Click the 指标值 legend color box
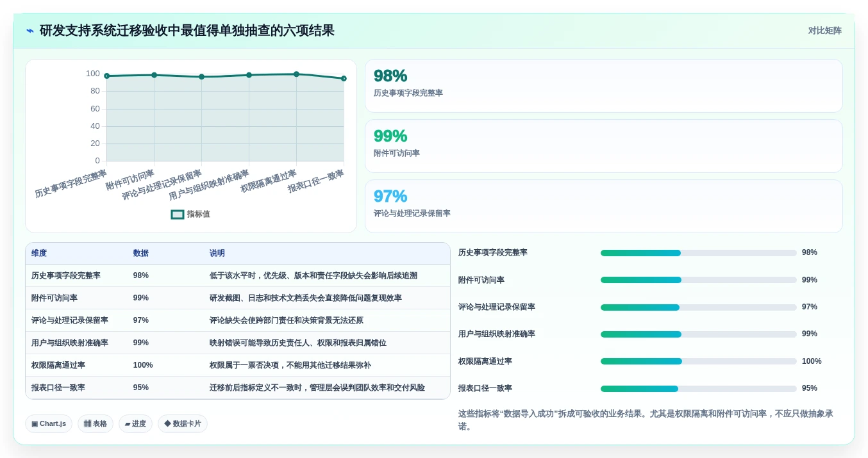The image size is (868, 458). coord(178,215)
